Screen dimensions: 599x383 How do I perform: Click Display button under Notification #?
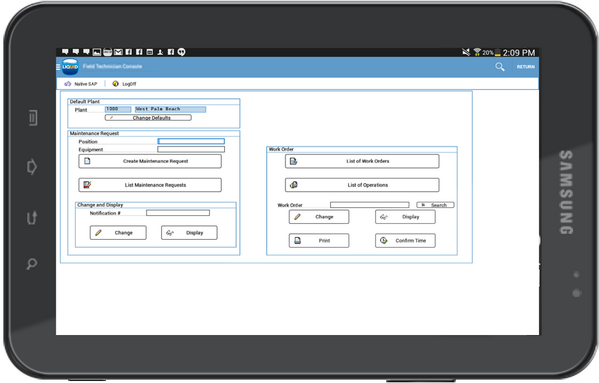point(189,233)
